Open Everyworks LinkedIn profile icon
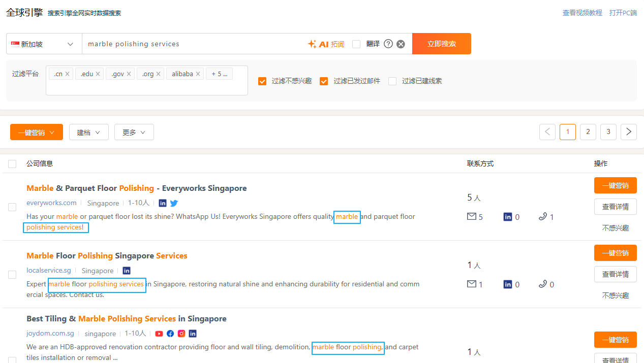This screenshot has width=644, height=363. point(163,203)
